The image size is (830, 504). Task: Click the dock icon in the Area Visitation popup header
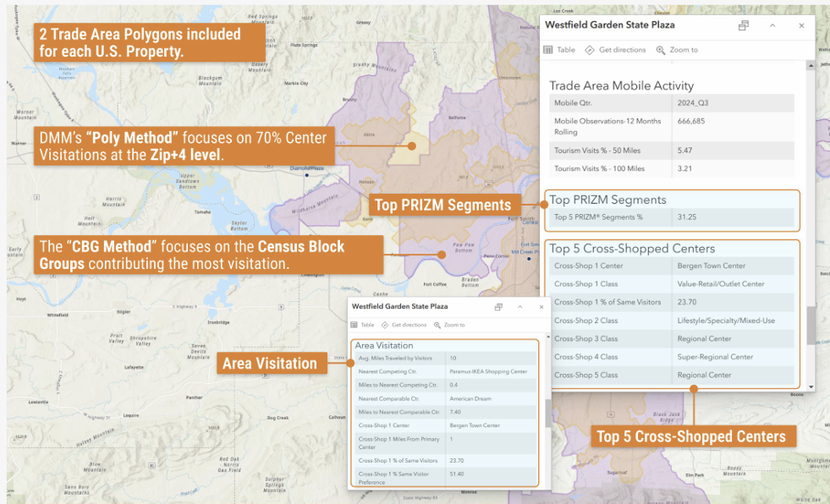[x=499, y=306]
